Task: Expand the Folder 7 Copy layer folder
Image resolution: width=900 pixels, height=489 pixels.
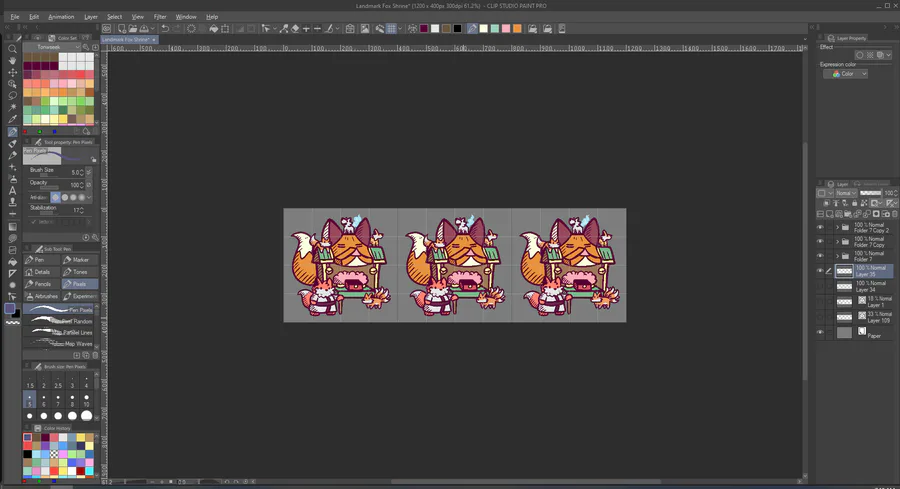Action: click(837, 242)
